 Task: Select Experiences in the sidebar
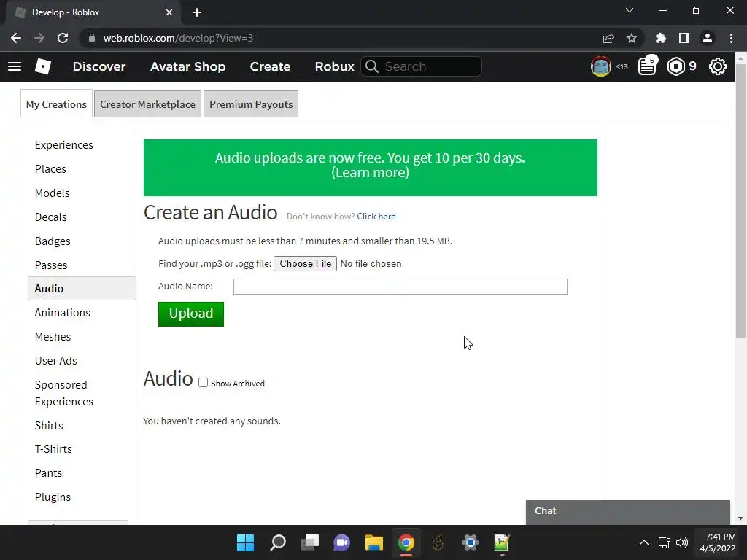click(x=64, y=145)
